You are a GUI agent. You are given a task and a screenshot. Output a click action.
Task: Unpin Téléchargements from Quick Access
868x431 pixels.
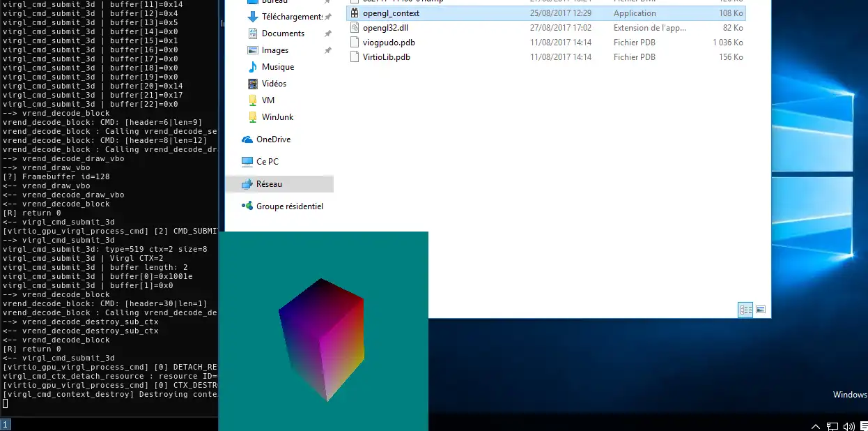click(327, 16)
